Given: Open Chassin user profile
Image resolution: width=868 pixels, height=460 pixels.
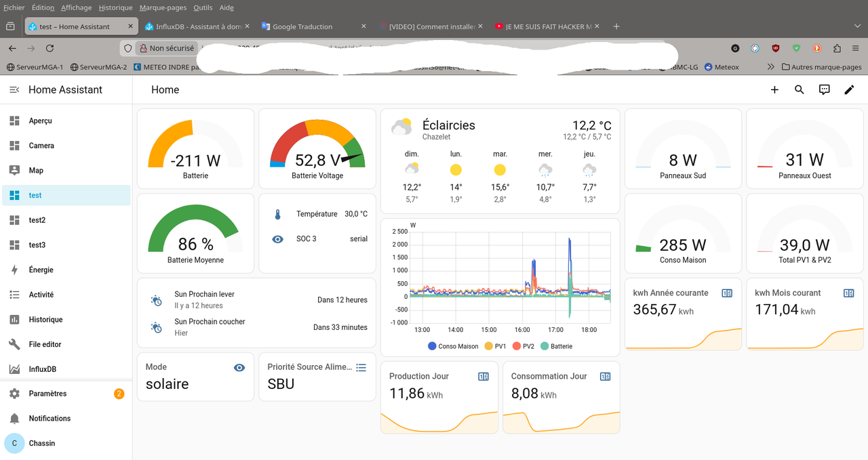Looking at the screenshot, I should tap(66, 443).
